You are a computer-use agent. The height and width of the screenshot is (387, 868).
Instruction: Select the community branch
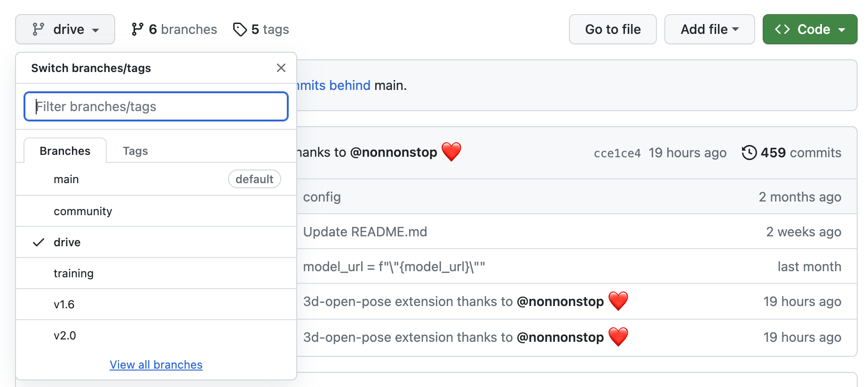point(156,211)
